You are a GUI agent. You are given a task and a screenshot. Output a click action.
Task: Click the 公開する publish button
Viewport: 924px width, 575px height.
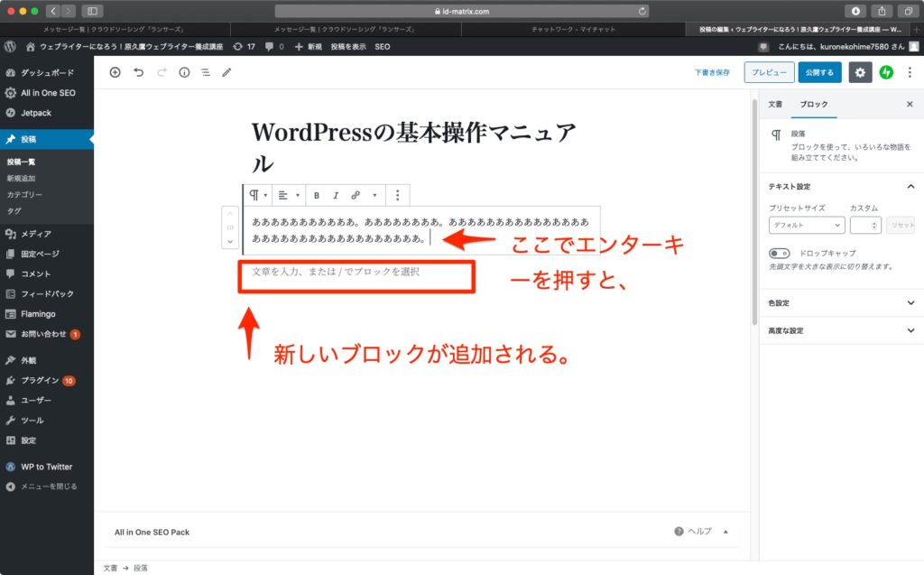pos(819,72)
